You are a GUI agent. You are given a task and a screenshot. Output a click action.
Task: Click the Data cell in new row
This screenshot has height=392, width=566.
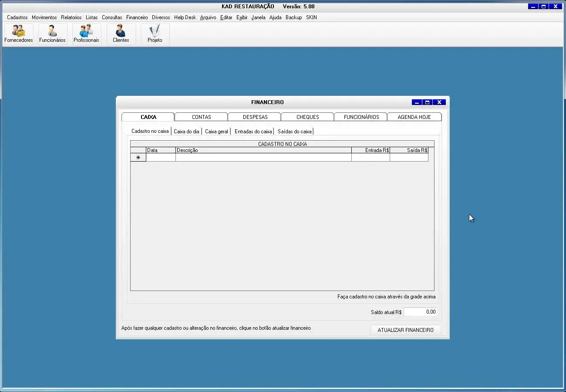[161, 157]
